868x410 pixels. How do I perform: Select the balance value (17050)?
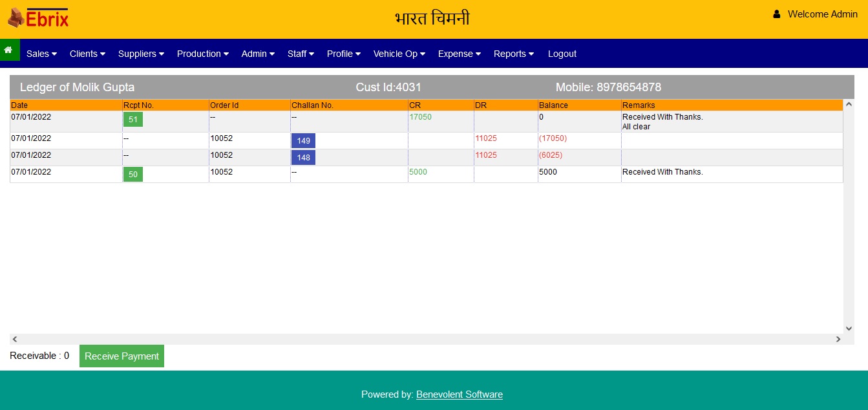tap(553, 138)
